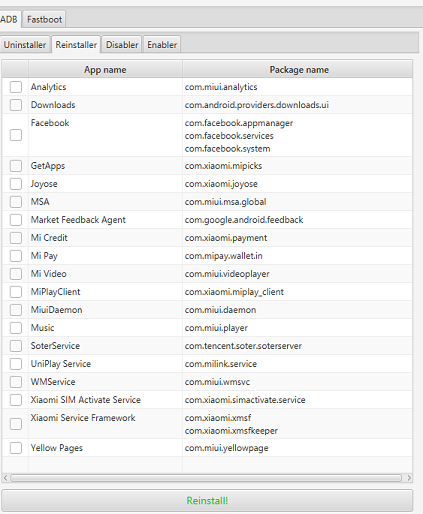Image resolution: width=423 pixels, height=514 pixels.
Task: Check the Mi Video checkbox
Action: (16, 274)
